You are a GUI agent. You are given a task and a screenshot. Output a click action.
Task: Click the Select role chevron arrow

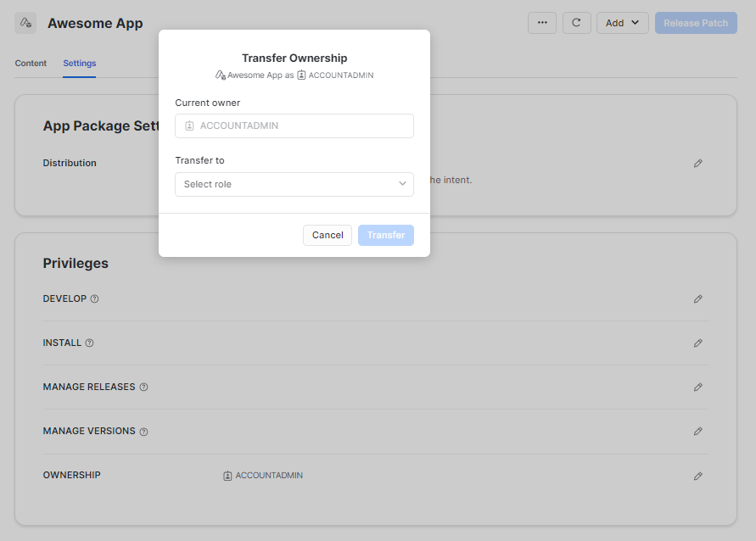click(402, 184)
